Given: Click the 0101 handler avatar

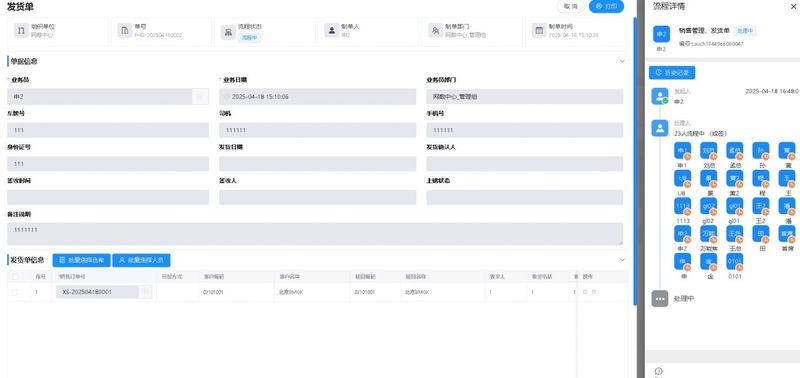Looking at the screenshot, I should [x=735, y=262].
